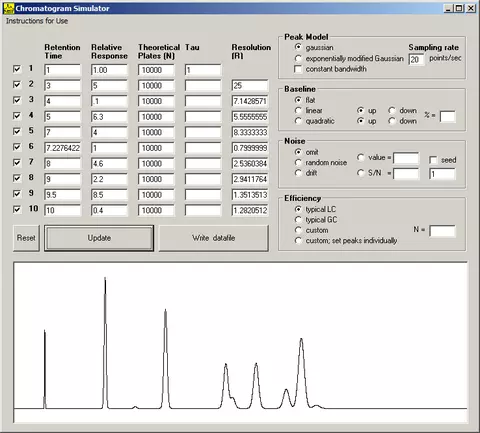The height and width of the screenshot is (433, 480).
Task: Click peak 10 retention time field
Action: [62, 210]
